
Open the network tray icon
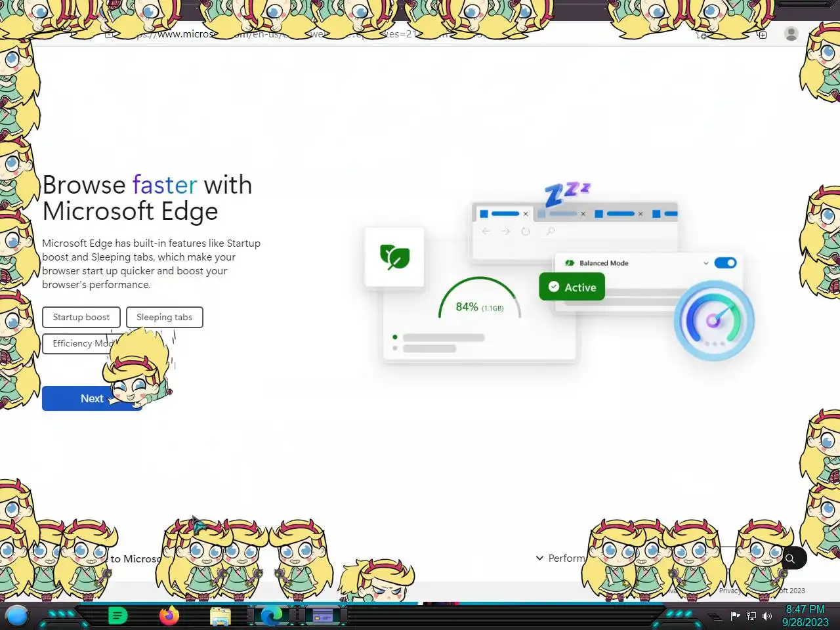pos(751,616)
